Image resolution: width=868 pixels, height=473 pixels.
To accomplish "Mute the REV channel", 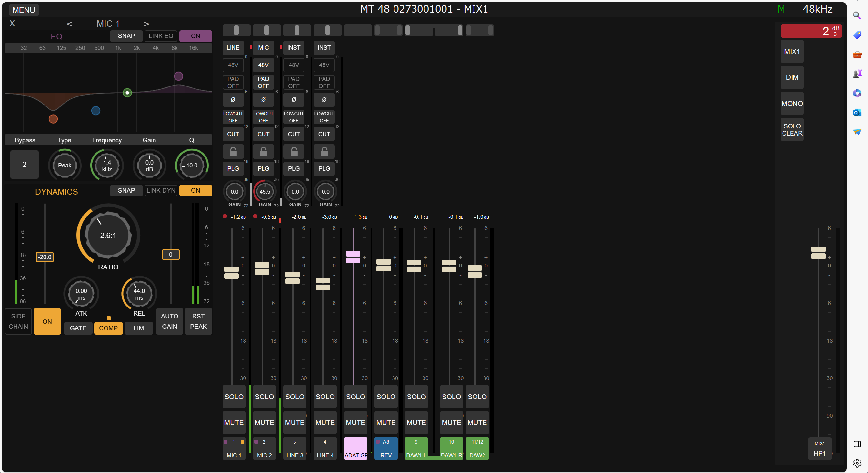I will [x=386, y=422].
